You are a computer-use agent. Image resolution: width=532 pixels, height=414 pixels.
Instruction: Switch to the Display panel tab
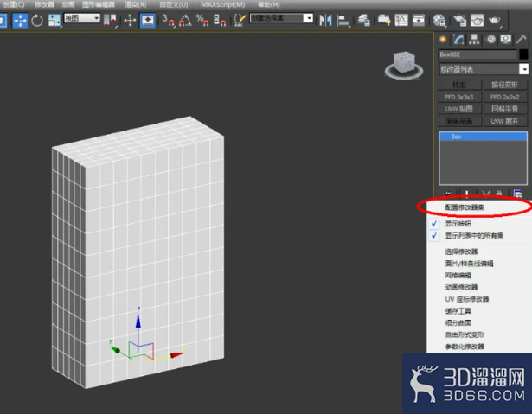pos(506,40)
